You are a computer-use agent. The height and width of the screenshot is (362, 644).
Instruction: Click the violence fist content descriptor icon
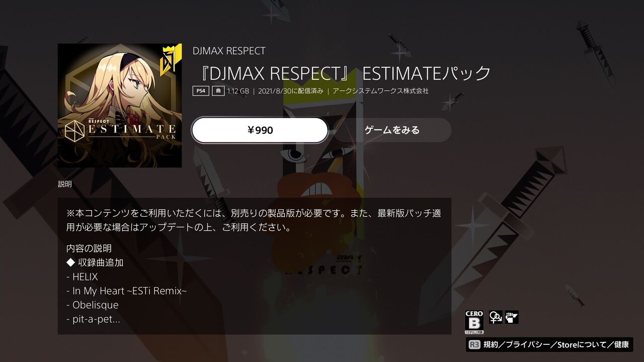coord(512,317)
